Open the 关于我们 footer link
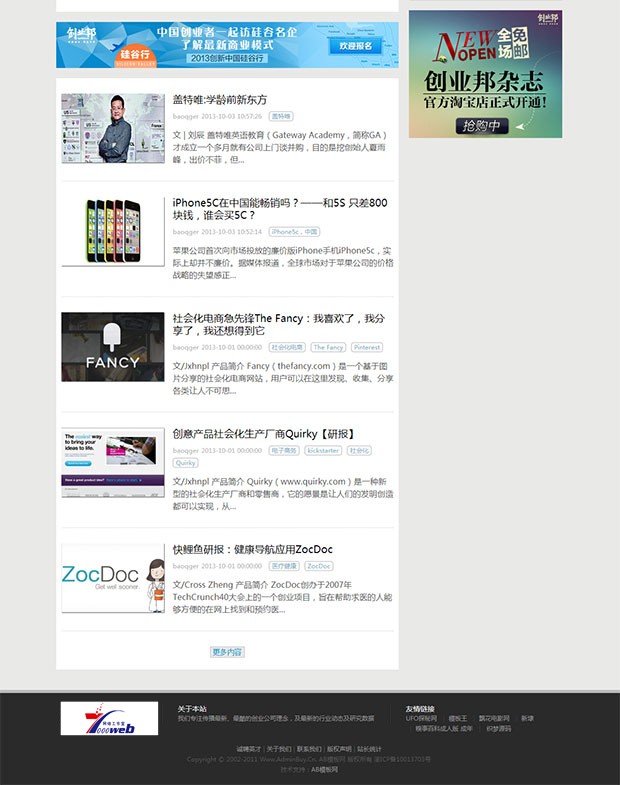 [279, 749]
